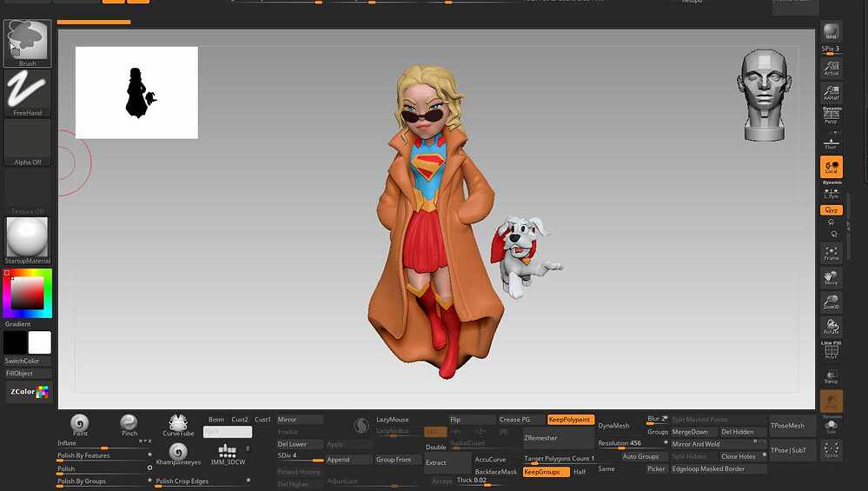
Task: Disable KeepPolypaint option
Action: (x=571, y=420)
